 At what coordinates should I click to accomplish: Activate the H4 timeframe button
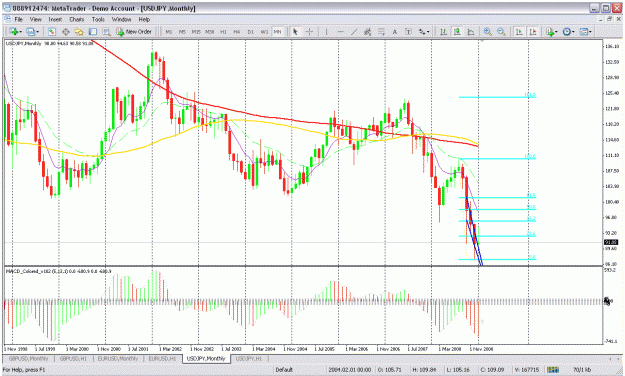coord(237,31)
